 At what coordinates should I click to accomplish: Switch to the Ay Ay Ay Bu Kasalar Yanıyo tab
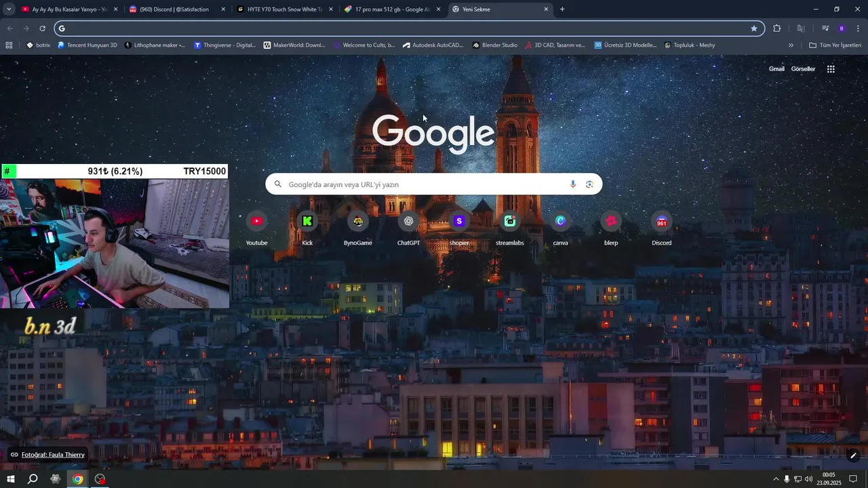tap(70, 9)
